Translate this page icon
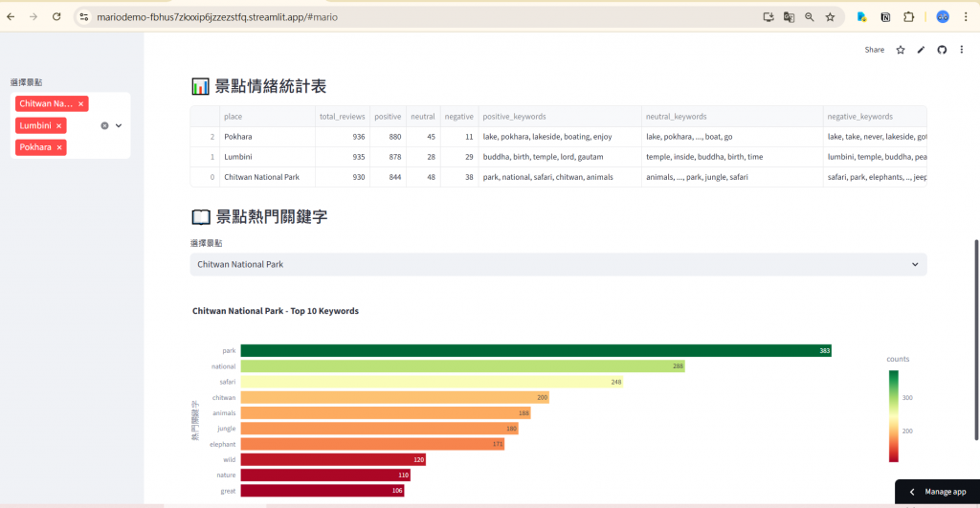This screenshot has width=980, height=508. point(789,17)
